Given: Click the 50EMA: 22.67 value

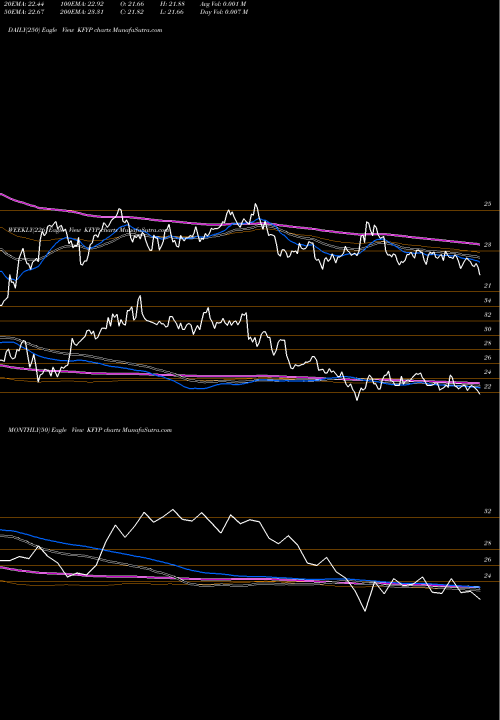Looking at the screenshot, I should (x=23, y=12).
